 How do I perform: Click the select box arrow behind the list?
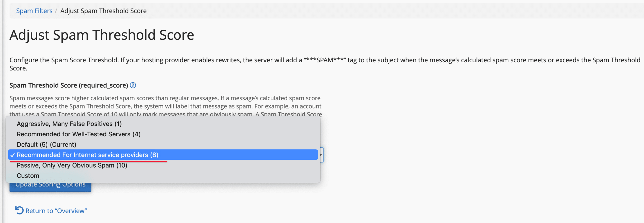(x=321, y=155)
